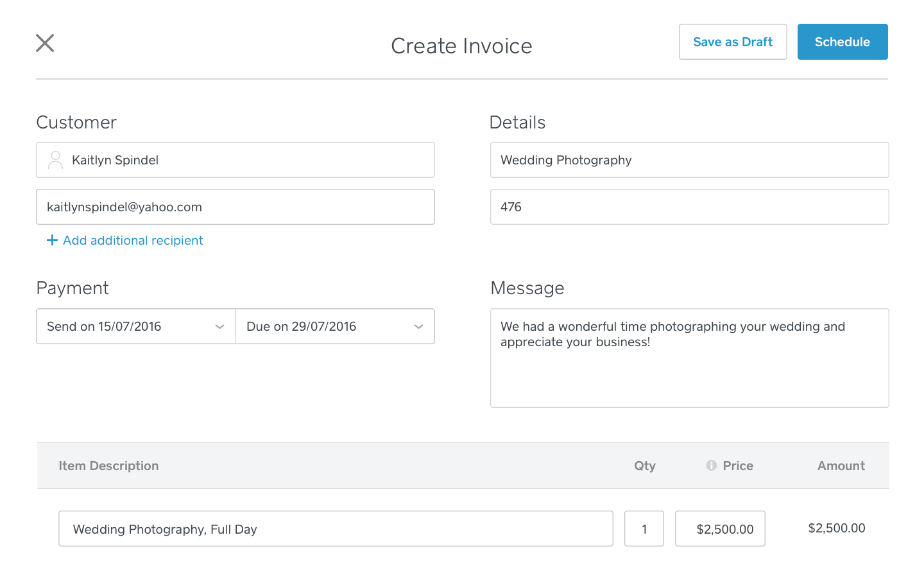Click the plus icon for additional recipient

click(52, 240)
